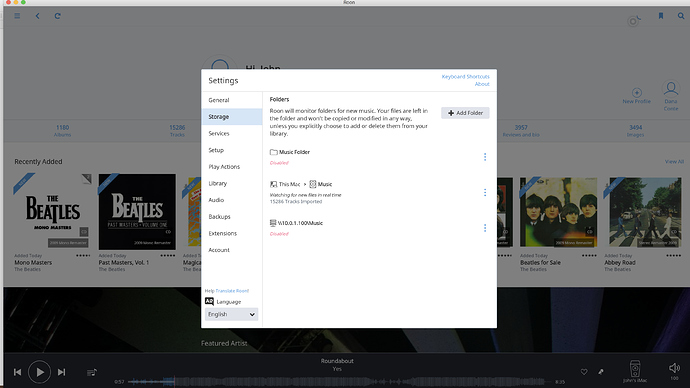
Task: Click View All for Recently Added
Action: pos(674,161)
